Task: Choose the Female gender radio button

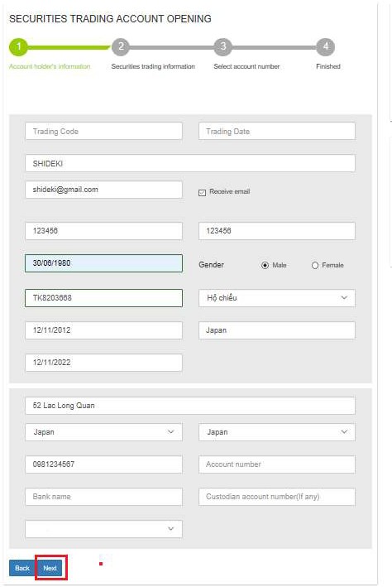Action: pyautogui.click(x=315, y=265)
